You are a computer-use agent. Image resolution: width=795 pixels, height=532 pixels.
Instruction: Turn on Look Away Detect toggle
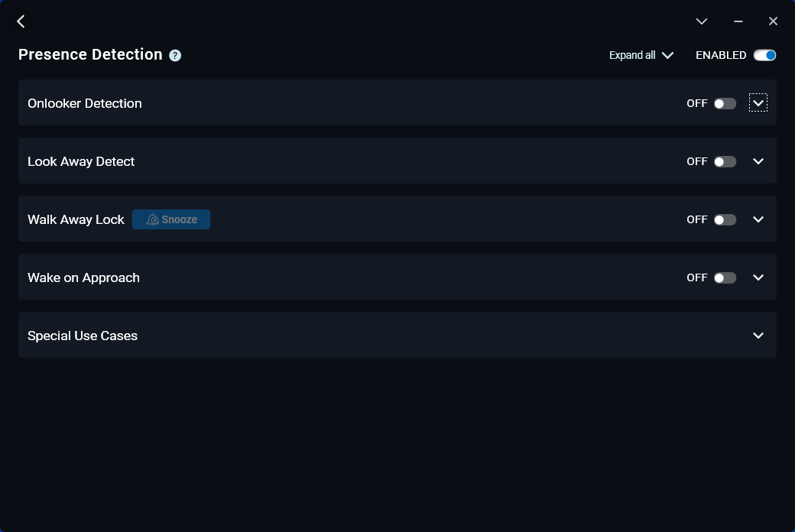click(x=725, y=161)
